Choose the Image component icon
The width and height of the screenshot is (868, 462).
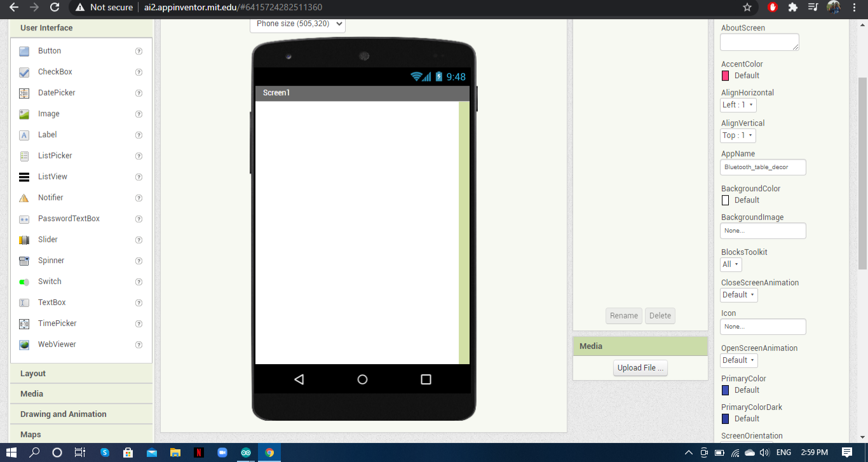(x=24, y=114)
